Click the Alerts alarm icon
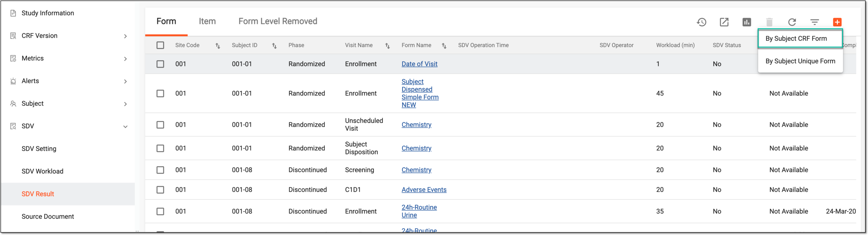The height and width of the screenshot is (235, 868). pyautogui.click(x=13, y=81)
